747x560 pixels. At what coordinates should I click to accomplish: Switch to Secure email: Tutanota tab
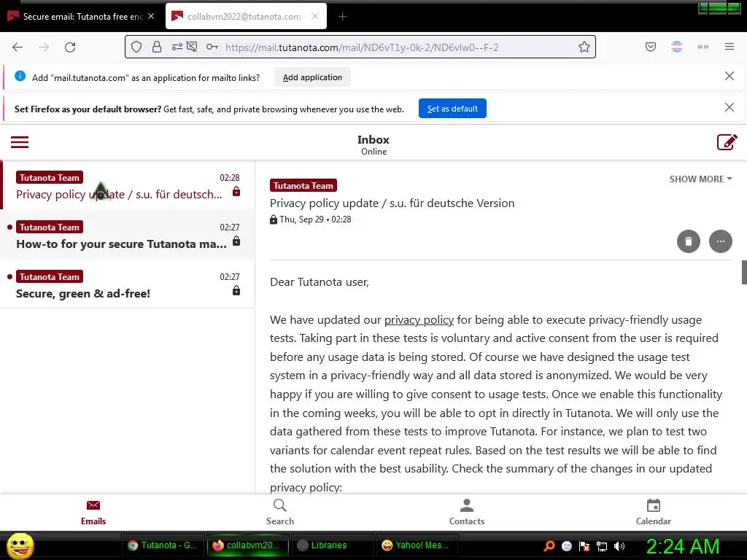coord(80,16)
